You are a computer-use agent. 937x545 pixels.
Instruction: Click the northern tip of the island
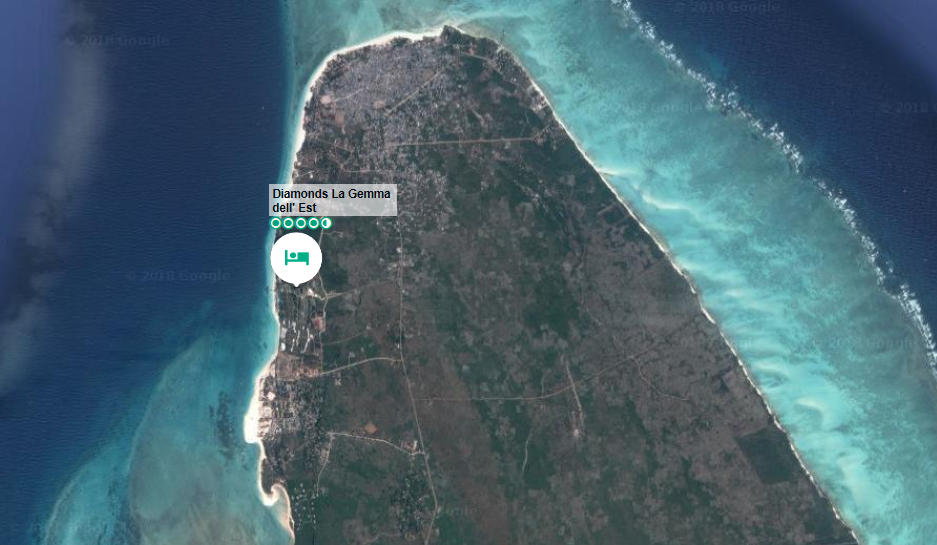(x=452, y=30)
